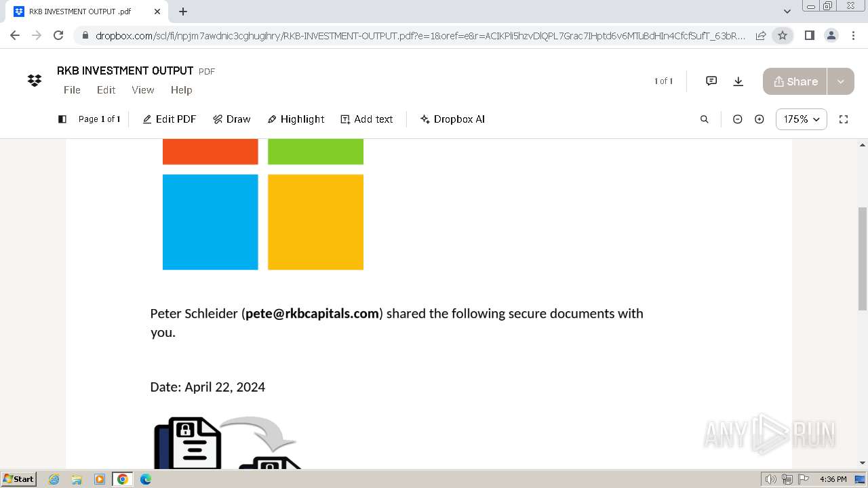Image resolution: width=868 pixels, height=488 pixels.
Task: Open File Explorer from taskbar
Action: pos(77,479)
